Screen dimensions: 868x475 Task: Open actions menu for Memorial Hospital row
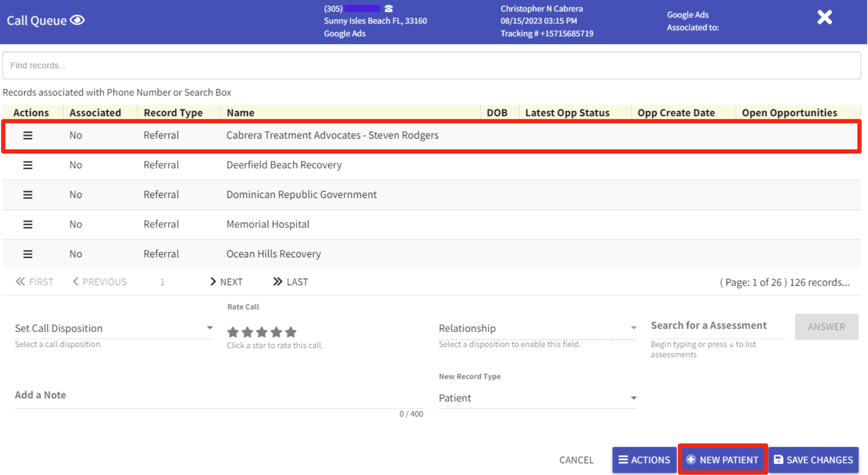pyautogui.click(x=27, y=224)
